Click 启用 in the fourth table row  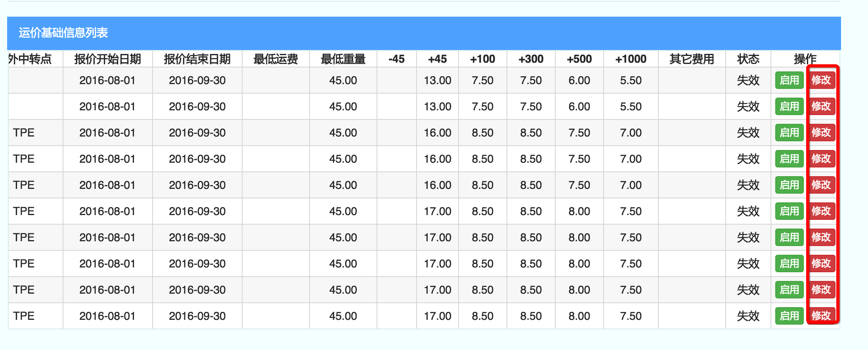pyautogui.click(x=789, y=159)
